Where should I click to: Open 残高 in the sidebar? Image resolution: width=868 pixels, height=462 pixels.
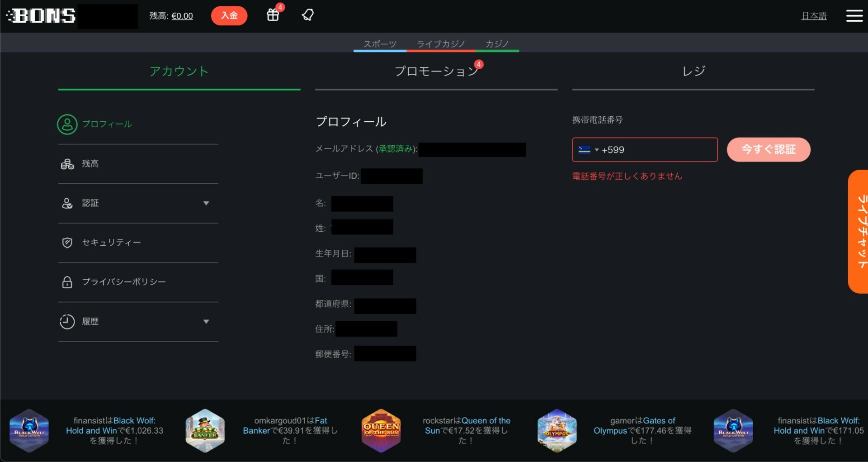[x=90, y=164]
